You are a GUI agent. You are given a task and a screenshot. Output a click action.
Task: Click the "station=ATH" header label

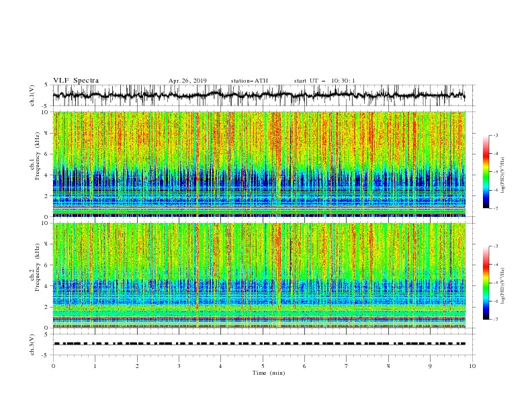[249, 81]
